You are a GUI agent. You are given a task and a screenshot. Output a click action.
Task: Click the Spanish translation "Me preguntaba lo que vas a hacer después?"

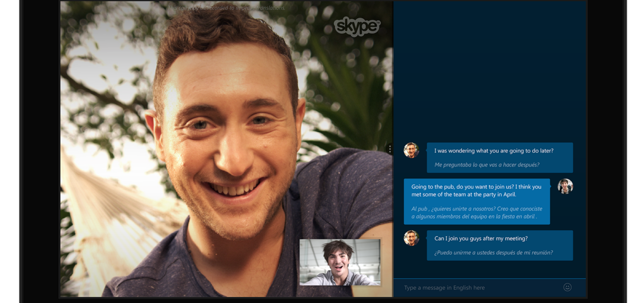487,165
